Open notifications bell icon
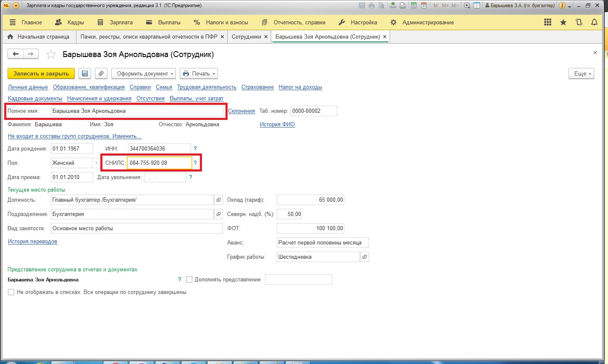The image size is (608, 364). [594, 23]
